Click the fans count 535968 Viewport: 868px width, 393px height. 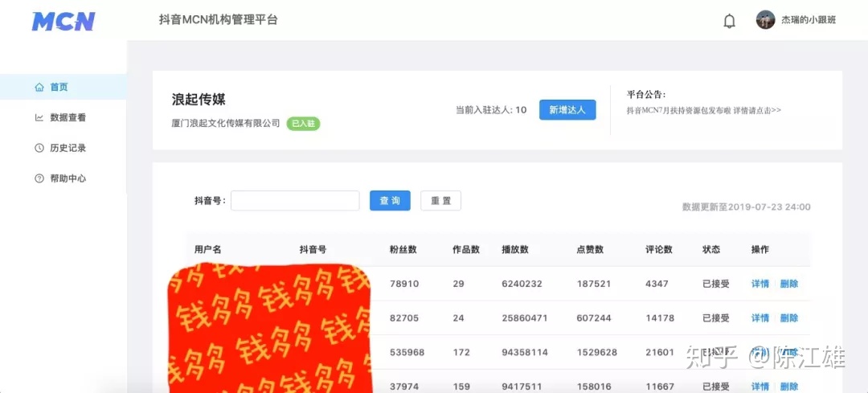[407, 353]
